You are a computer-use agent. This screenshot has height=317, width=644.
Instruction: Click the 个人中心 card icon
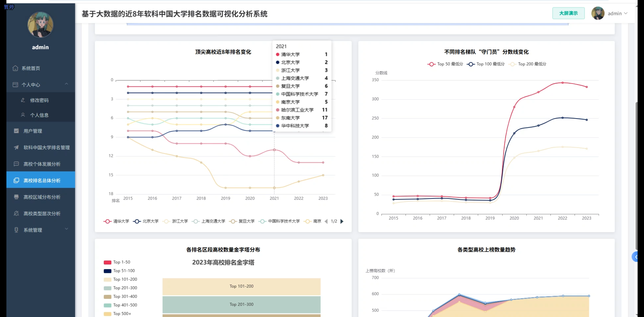[15, 85]
